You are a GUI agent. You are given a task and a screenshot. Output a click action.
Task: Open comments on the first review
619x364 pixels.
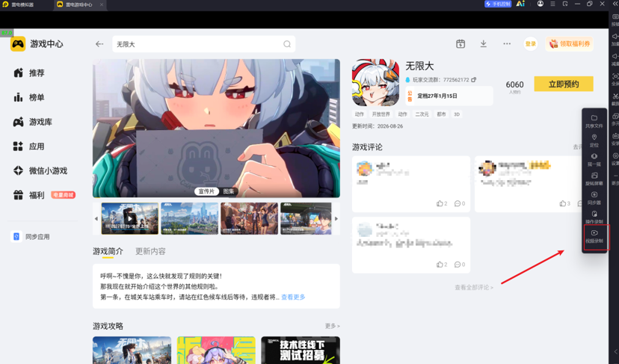[460, 203]
